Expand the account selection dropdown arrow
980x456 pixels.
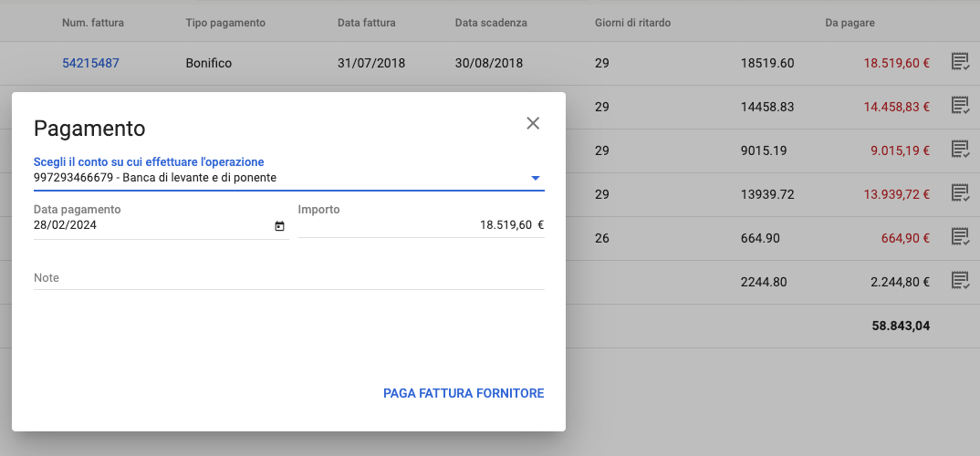click(536, 178)
